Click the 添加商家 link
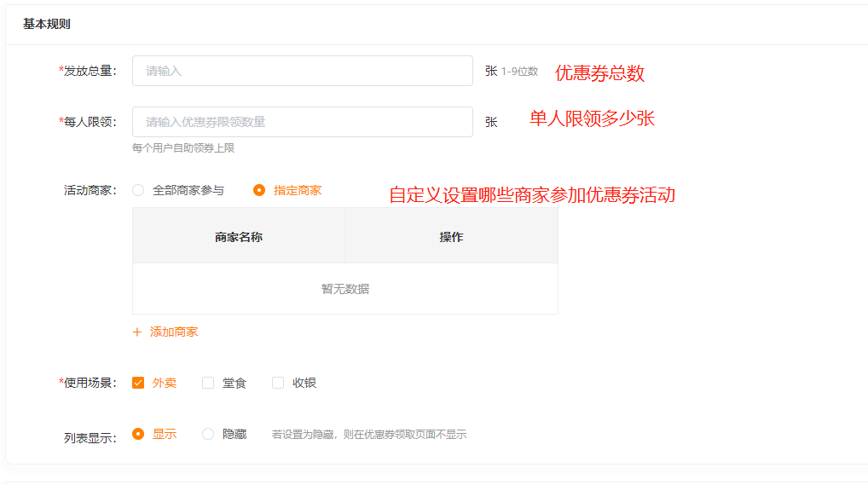The image size is (868, 485). (174, 332)
